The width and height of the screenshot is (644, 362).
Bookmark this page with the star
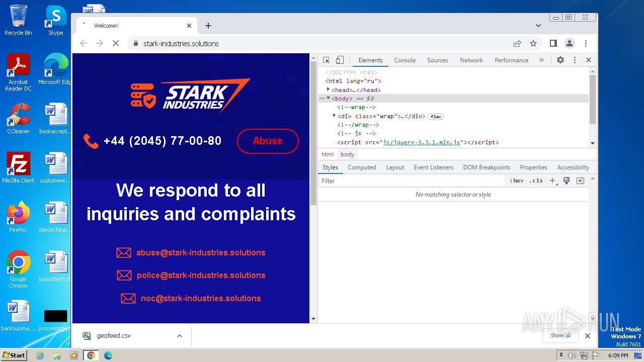[533, 44]
